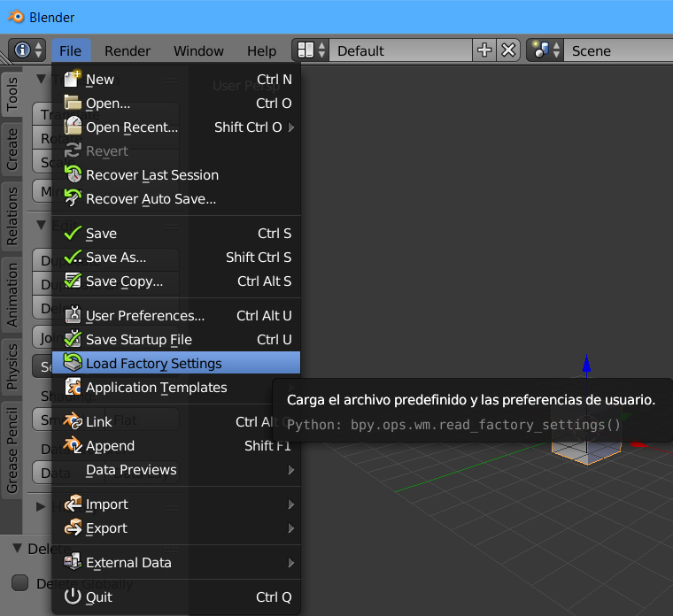Click the blue Z-axis arrow handle

point(586,364)
